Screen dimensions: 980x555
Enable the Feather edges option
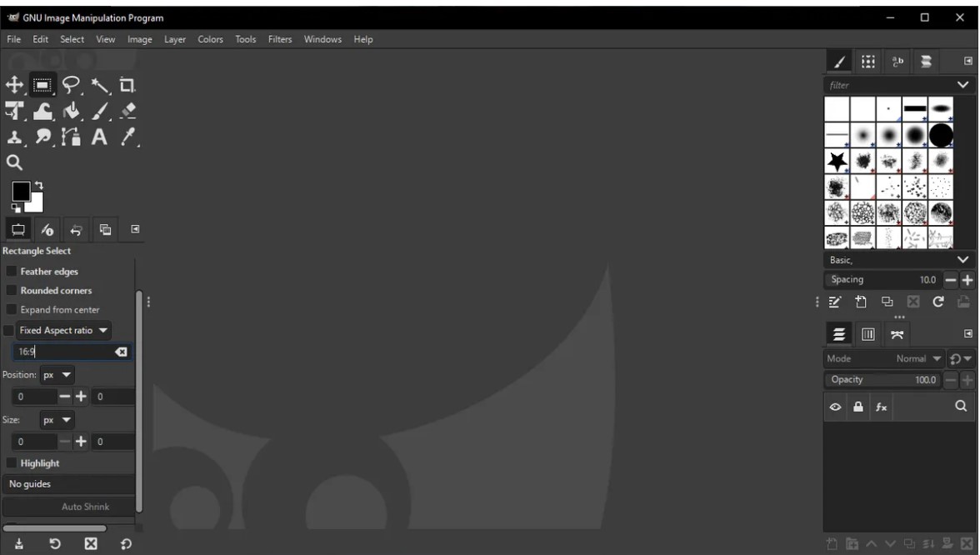click(12, 271)
